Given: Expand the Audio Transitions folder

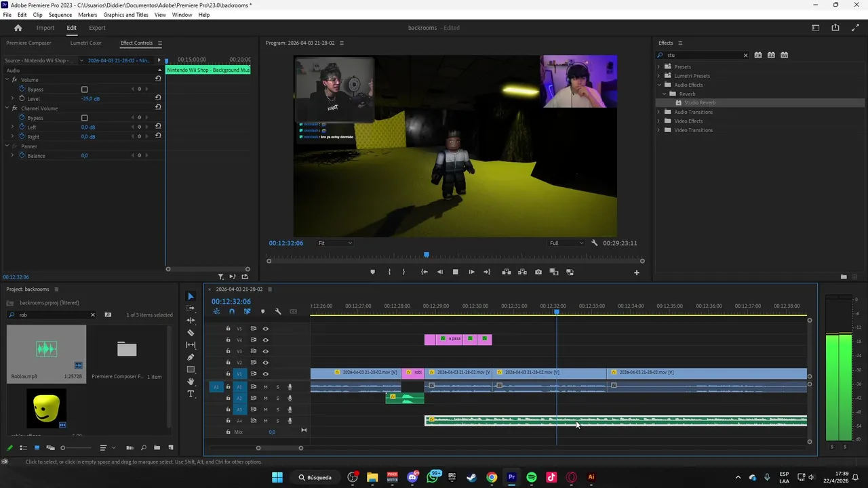Looking at the screenshot, I should (x=658, y=112).
